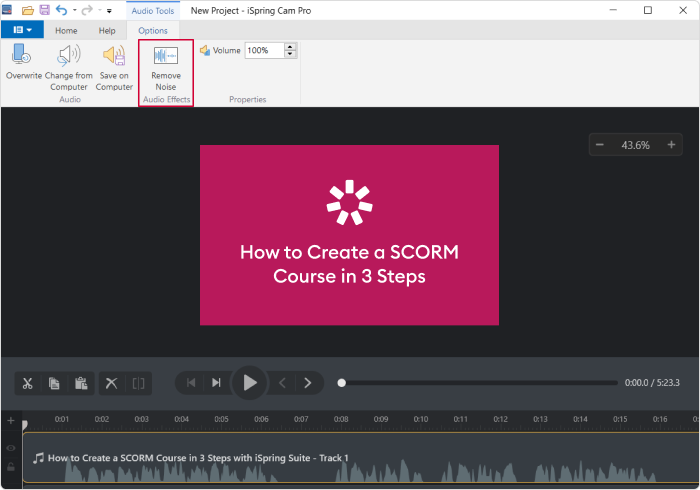Click the Audio Tools contextual tab
Screen dimensions: 700x490
tap(153, 11)
